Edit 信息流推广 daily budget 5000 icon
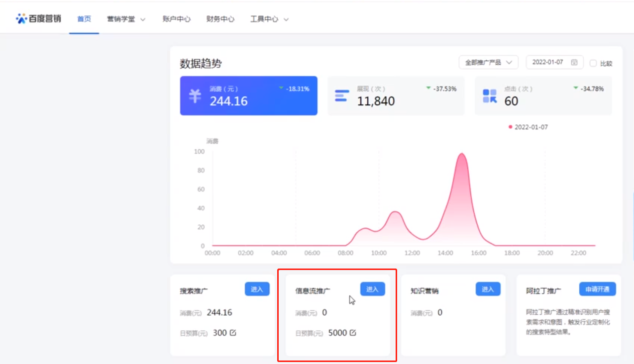Viewport: 634px width, 364px height. pyautogui.click(x=353, y=333)
